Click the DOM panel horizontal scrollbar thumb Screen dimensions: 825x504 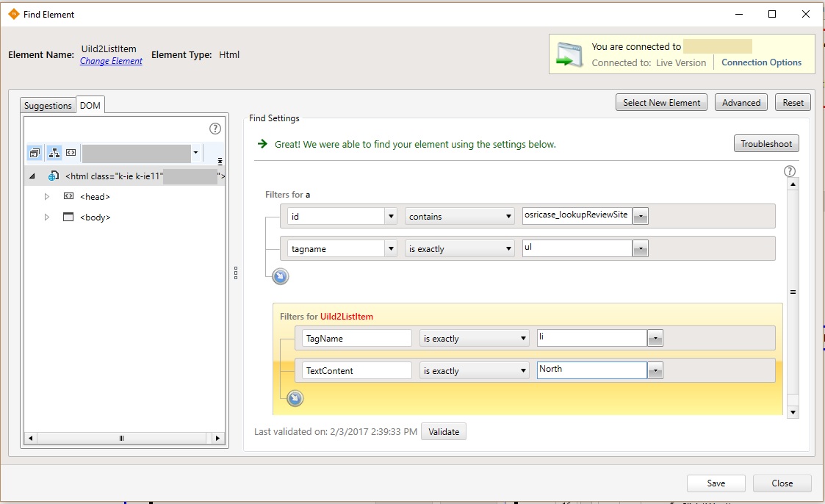(x=121, y=439)
